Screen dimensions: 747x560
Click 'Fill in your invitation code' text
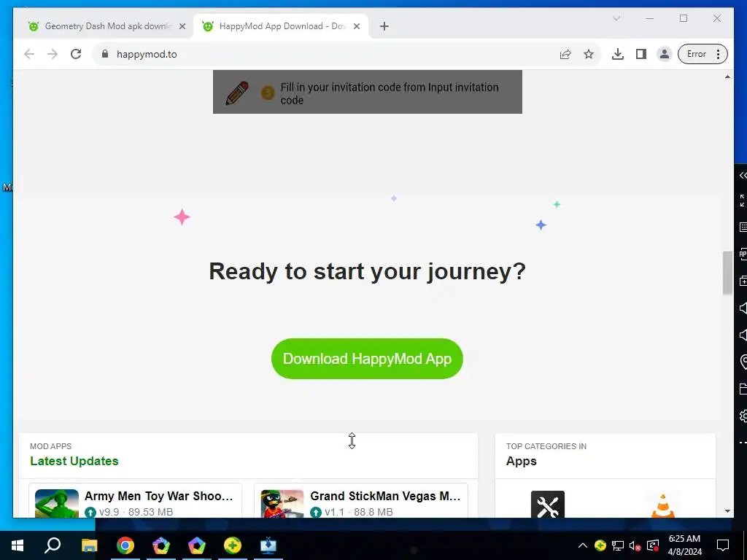tap(390, 93)
